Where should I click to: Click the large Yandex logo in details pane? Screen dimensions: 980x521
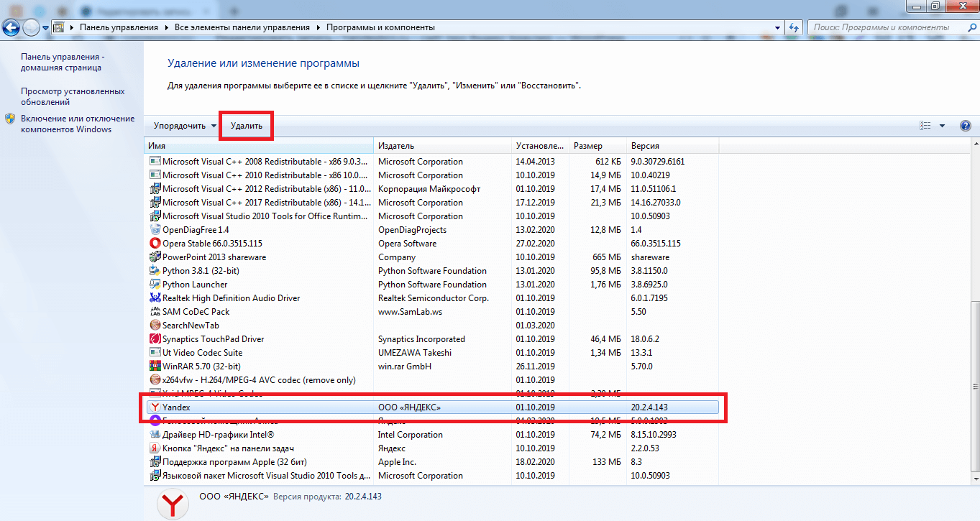[173, 504]
